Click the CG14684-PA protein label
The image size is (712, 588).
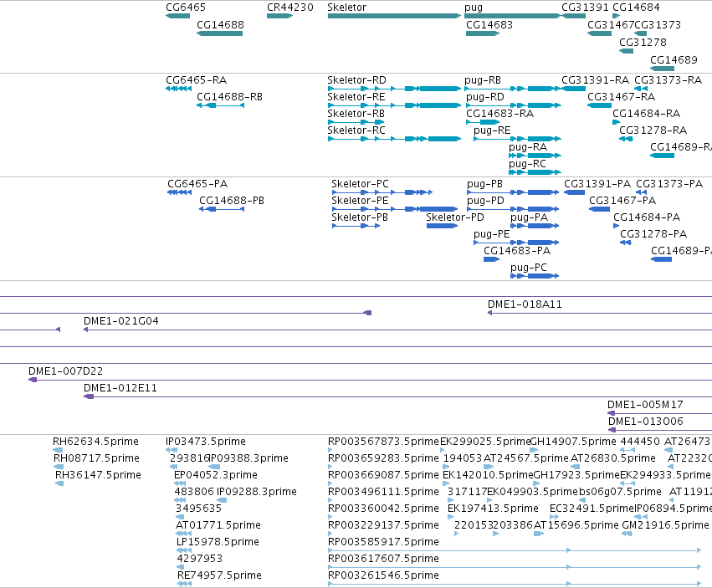(x=647, y=217)
